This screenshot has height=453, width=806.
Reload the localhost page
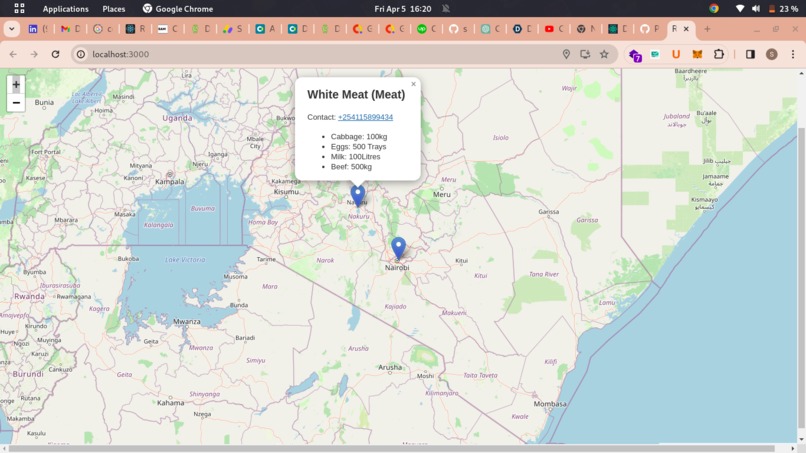[x=56, y=54]
